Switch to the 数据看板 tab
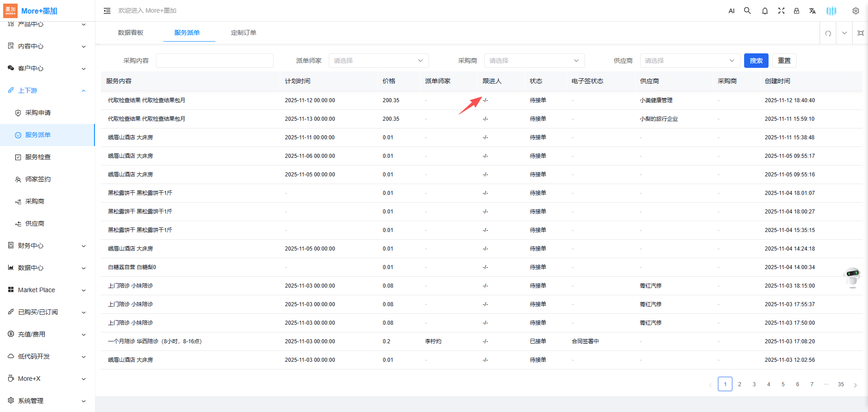 coord(131,33)
